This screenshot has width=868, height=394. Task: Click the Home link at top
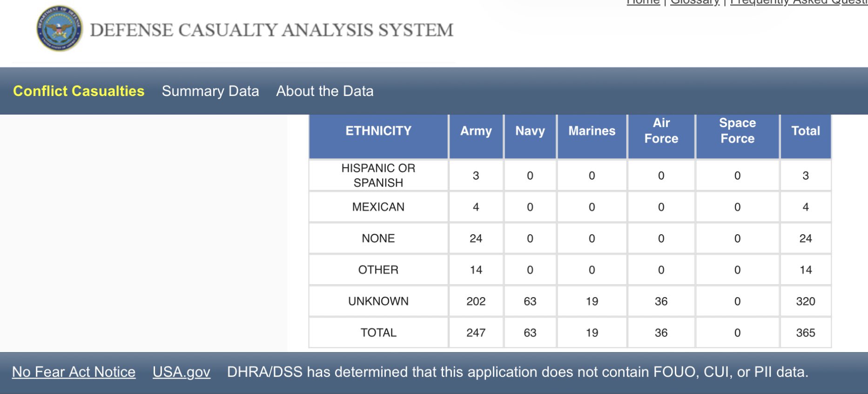(x=643, y=2)
